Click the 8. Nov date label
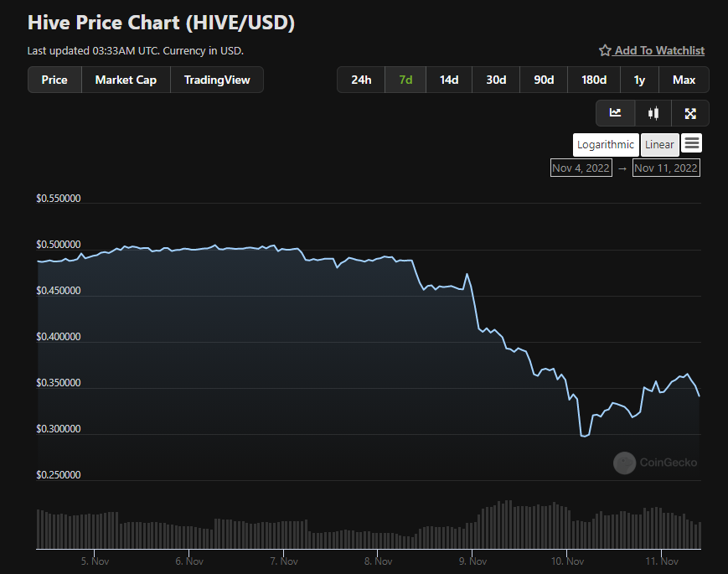This screenshot has width=728, height=574. click(x=378, y=561)
